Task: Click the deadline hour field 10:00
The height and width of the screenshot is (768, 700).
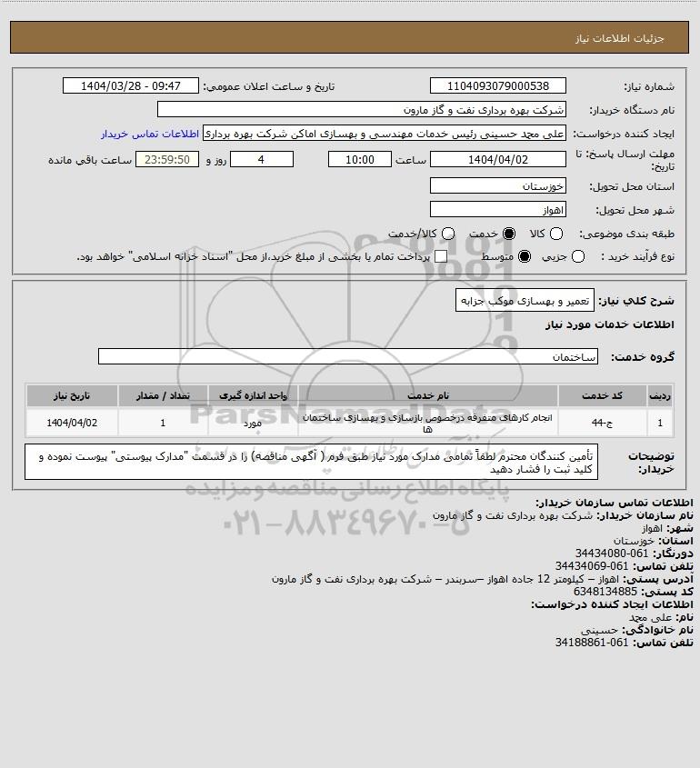Action: point(360,160)
